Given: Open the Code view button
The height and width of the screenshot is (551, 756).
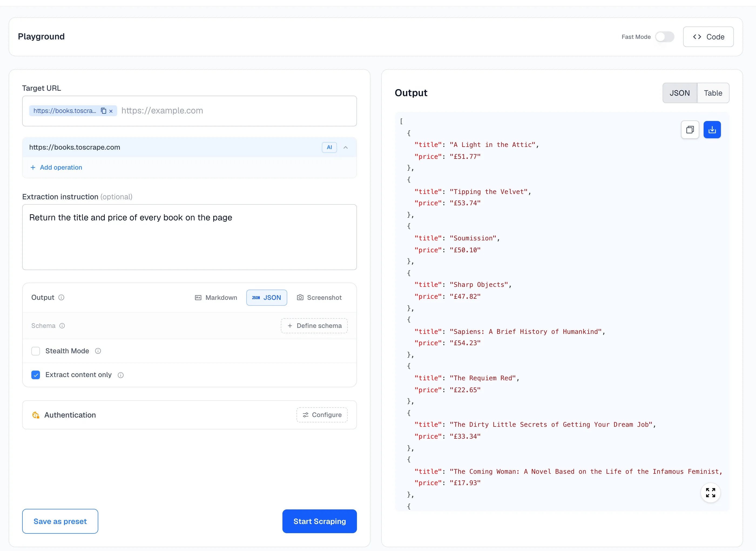Looking at the screenshot, I should [708, 37].
